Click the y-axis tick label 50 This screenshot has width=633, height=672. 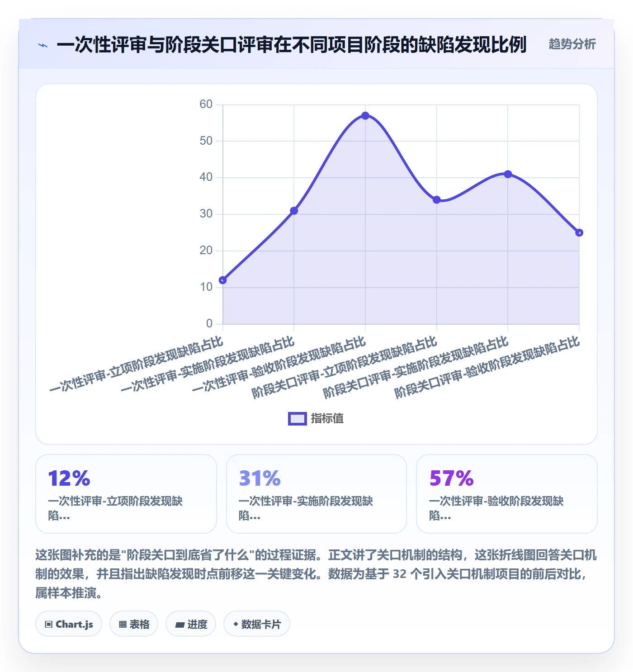(x=206, y=141)
